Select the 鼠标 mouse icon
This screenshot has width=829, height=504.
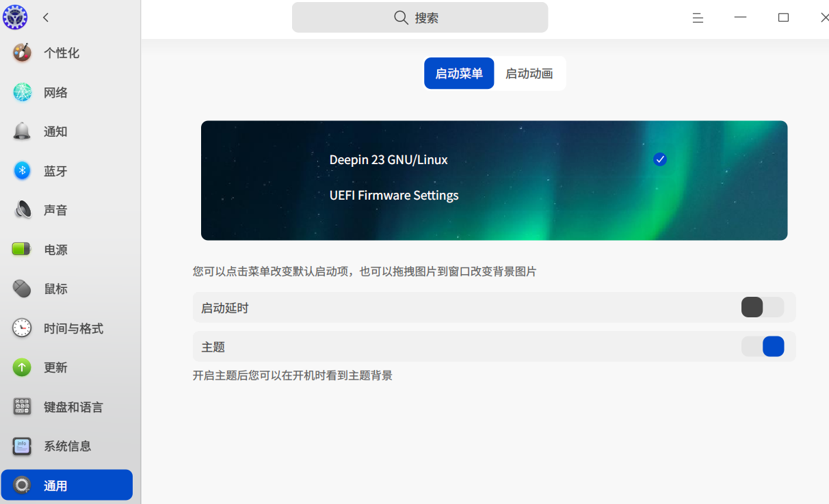(23, 289)
